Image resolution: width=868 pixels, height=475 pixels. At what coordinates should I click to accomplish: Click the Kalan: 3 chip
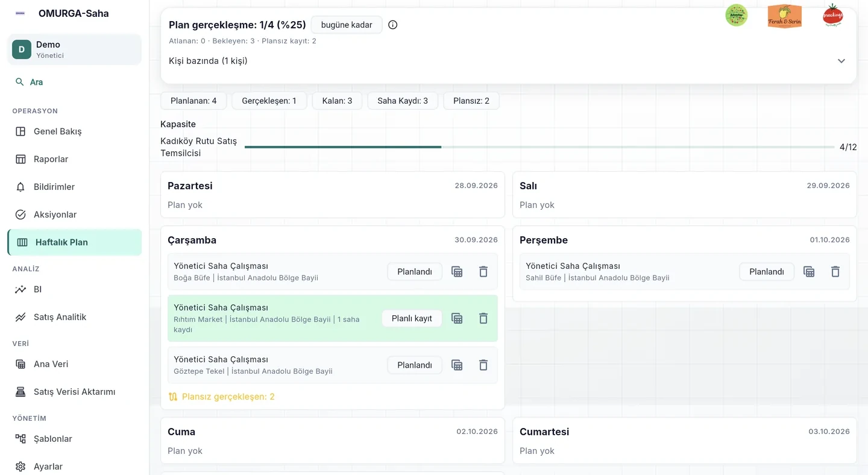click(338, 101)
